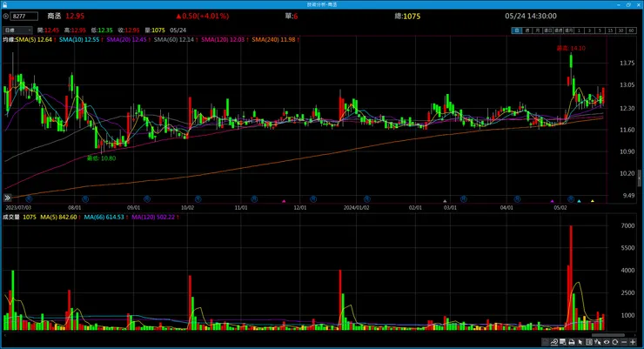
Task: Click the SMA(10) 12.55 indicator label
Action: 79,40
